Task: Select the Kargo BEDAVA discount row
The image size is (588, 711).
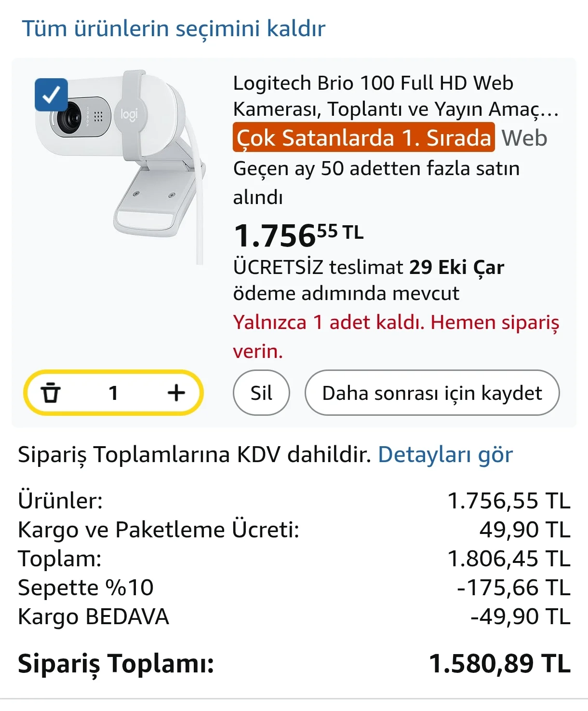Action: 94,616
